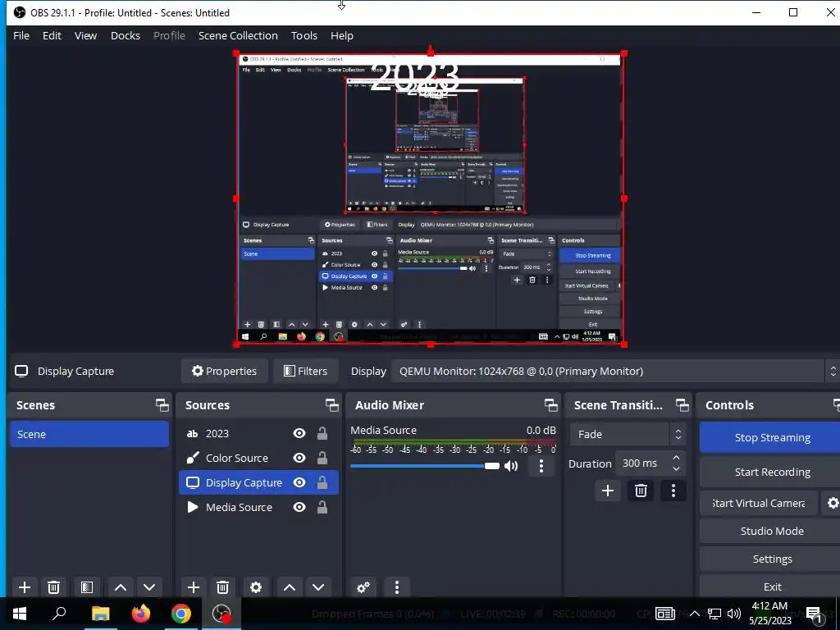Open the Edit menu
840x630 pixels.
tap(52, 35)
